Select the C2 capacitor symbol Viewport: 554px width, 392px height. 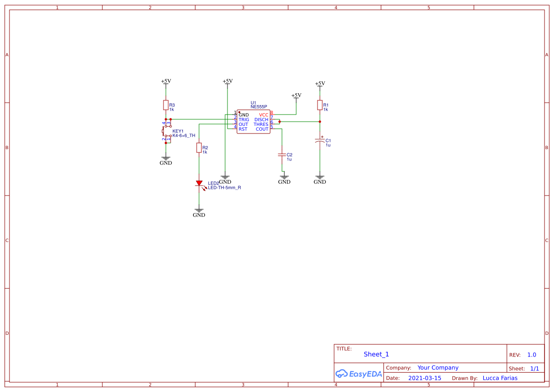click(282, 155)
